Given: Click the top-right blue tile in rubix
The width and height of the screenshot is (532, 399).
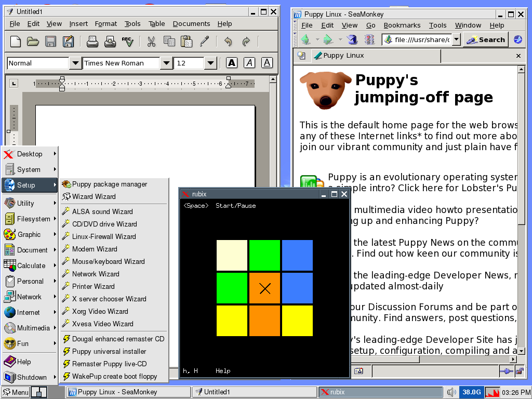Looking at the screenshot, I should [x=297, y=255].
